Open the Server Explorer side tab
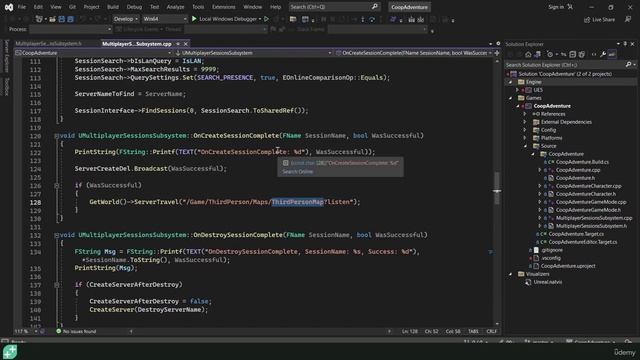This screenshot has width=640, height=360. tap(6, 56)
